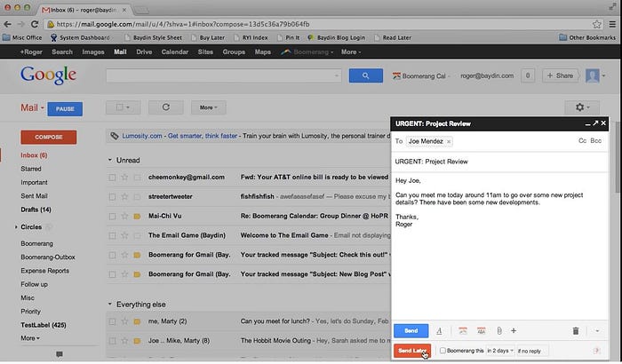The width and height of the screenshot is (622, 364).
Task: Click the browser reload button
Action: pyautogui.click(x=35, y=24)
